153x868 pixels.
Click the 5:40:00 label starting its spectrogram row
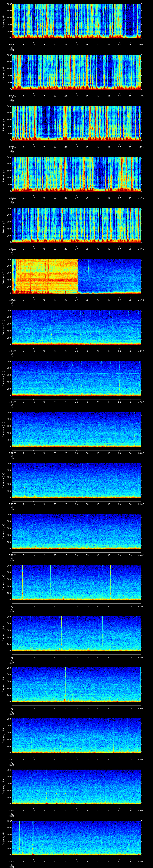pyautogui.click(x=12, y=606)
